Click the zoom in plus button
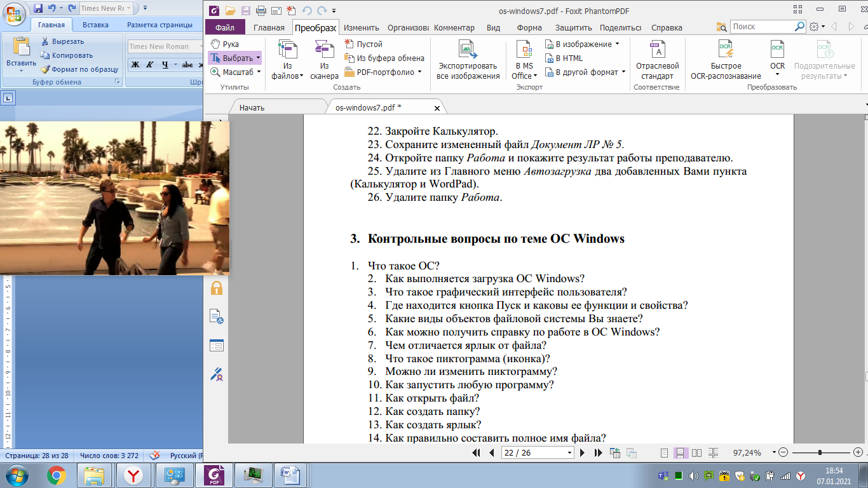The image size is (868, 488). click(x=858, y=452)
